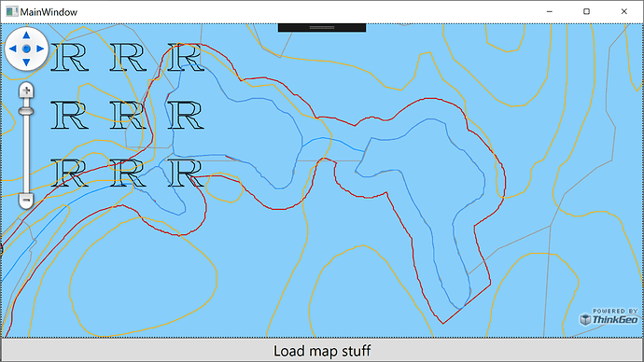Click the Load map stuff button
Screen dimensions: 644x362
tap(322, 351)
